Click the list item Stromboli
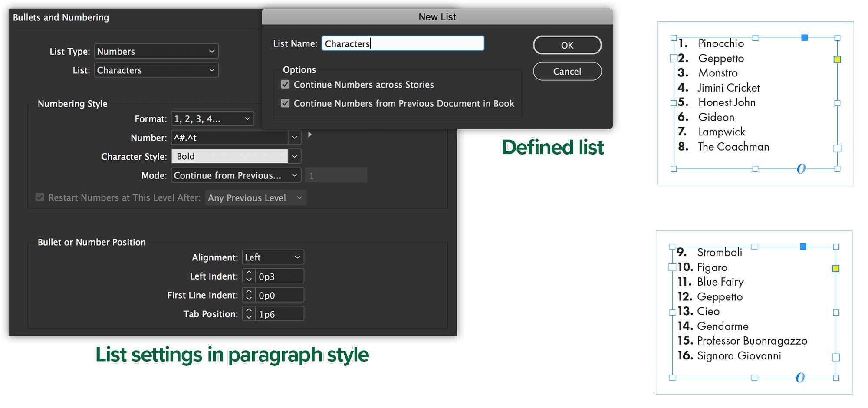Viewport: 868px width, 408px height. [720, 252]
